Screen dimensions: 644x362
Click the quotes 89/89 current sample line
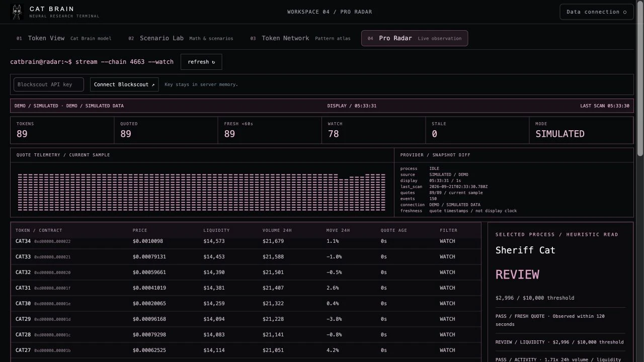[442, 193]
